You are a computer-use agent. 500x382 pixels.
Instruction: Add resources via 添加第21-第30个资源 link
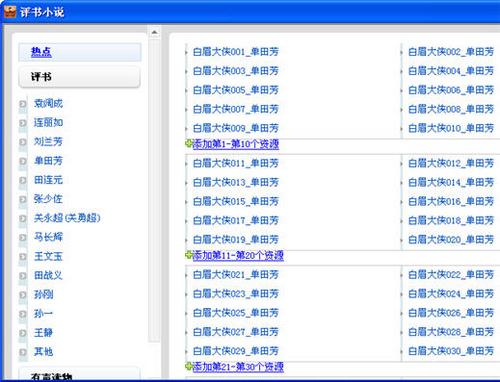pos(238,367)
